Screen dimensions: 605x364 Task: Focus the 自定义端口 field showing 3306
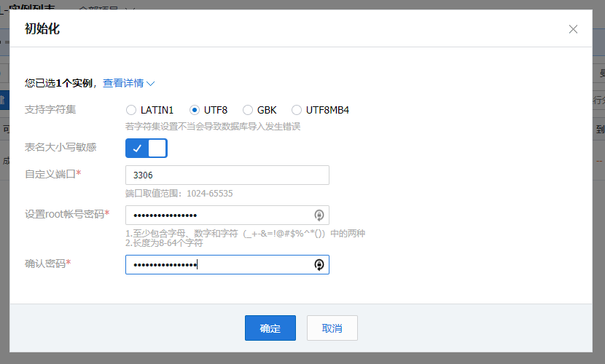tap(227, 175)
